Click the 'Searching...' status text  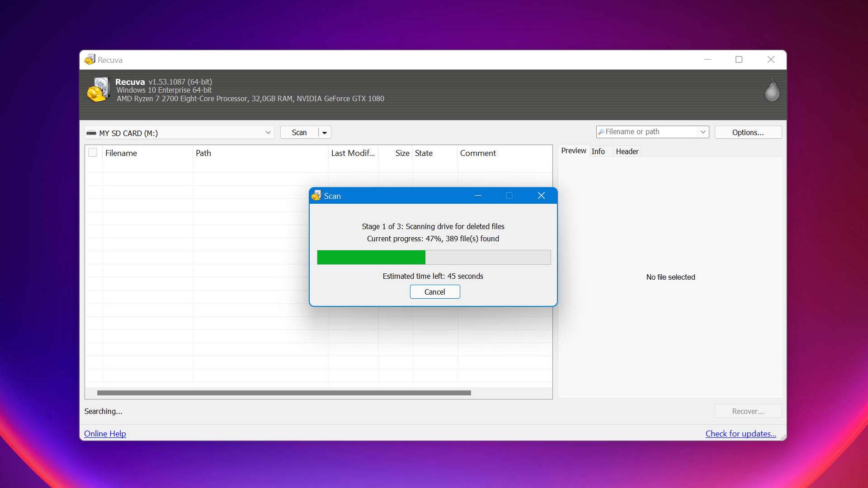103,411
